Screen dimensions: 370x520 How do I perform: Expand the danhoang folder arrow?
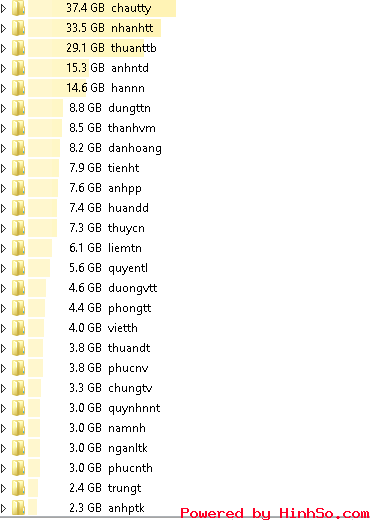click(4, 148)
